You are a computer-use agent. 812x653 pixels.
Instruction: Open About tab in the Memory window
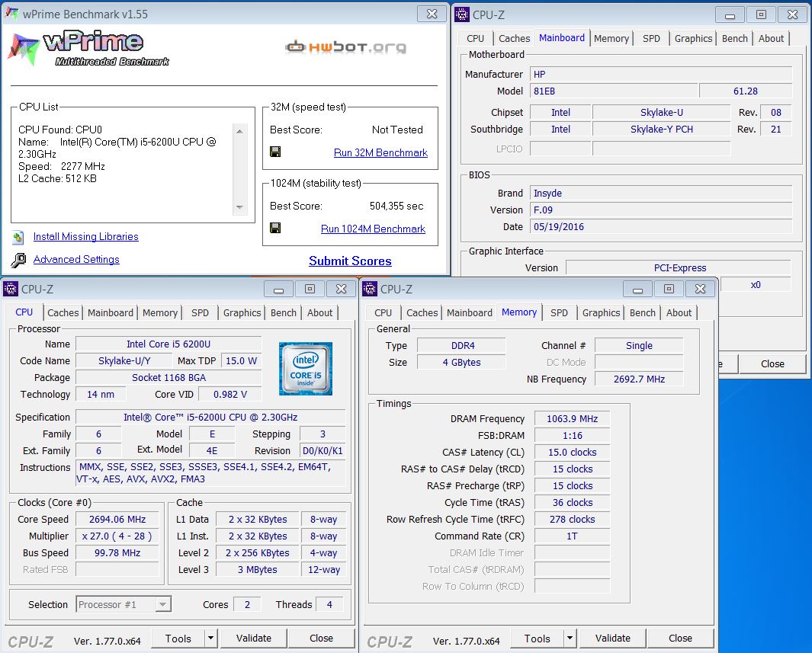point(679,312)
